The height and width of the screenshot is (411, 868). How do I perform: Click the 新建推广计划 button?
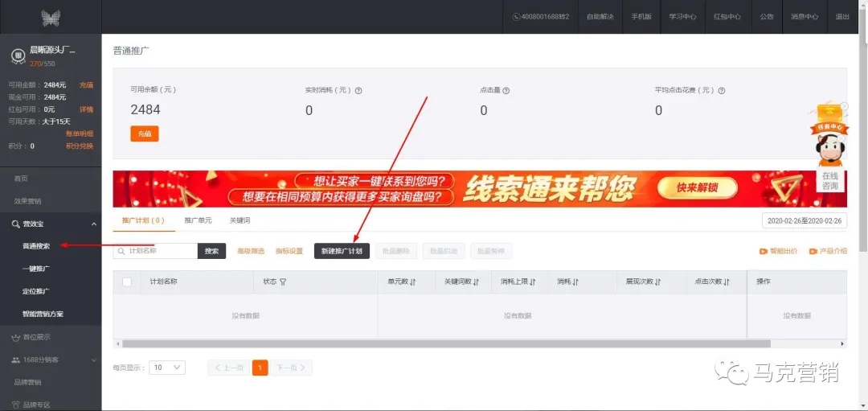pos(342,251)
